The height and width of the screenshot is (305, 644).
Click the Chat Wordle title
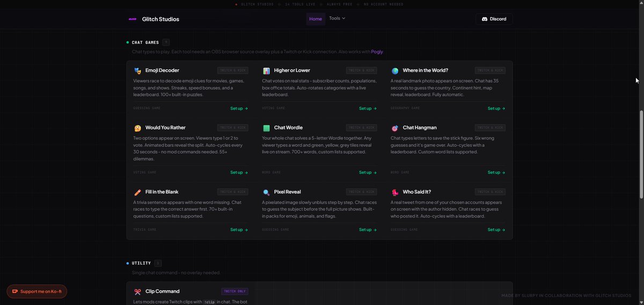288,128
